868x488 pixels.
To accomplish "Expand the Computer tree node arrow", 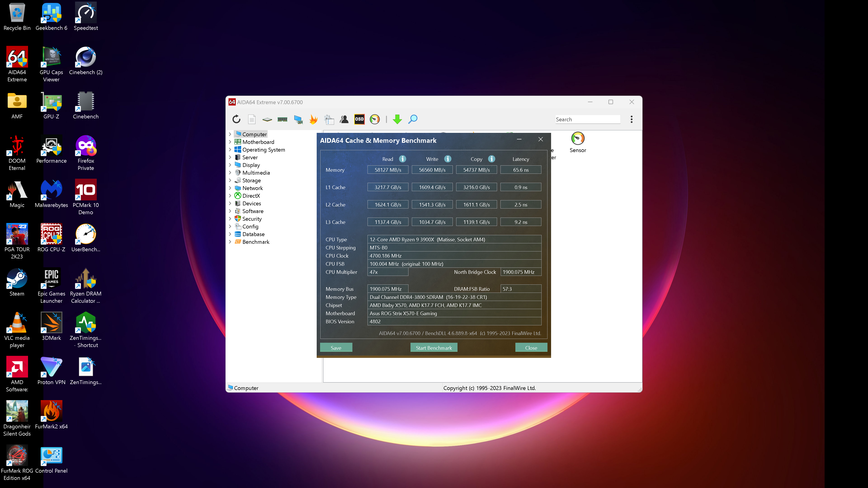I will coord(230,134).
